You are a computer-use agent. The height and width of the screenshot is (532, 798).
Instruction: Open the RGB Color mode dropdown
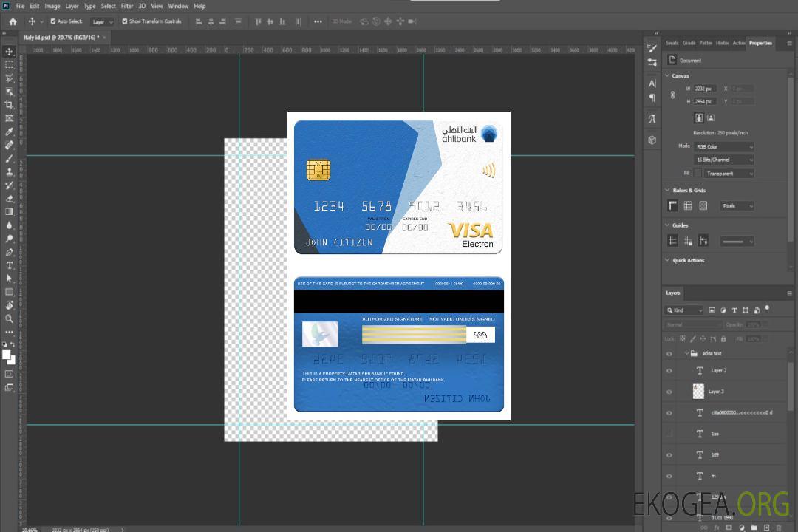click(x=723, y=146)
